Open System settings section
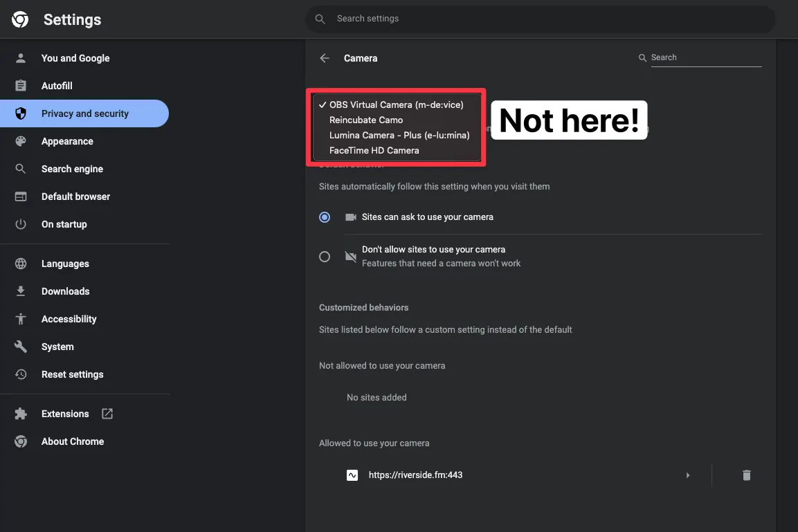Screen dimensions: 798x532 [x=84, y=347]
